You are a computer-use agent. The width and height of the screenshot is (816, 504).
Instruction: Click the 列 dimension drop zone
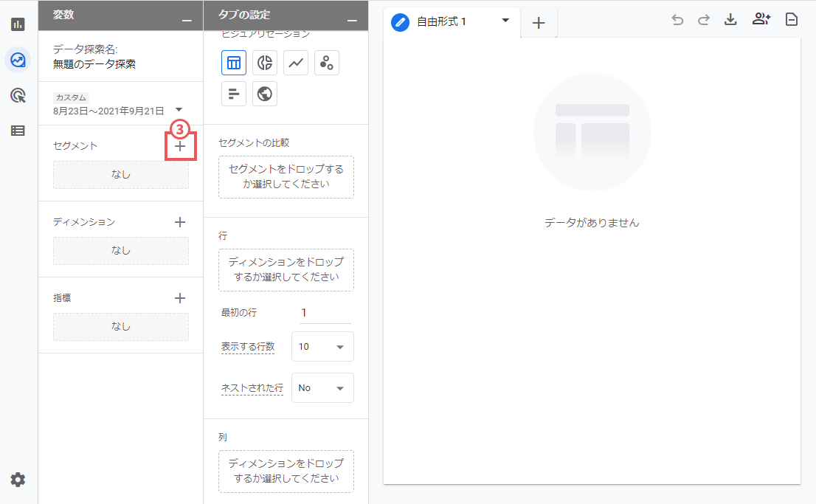coord(286,472)
